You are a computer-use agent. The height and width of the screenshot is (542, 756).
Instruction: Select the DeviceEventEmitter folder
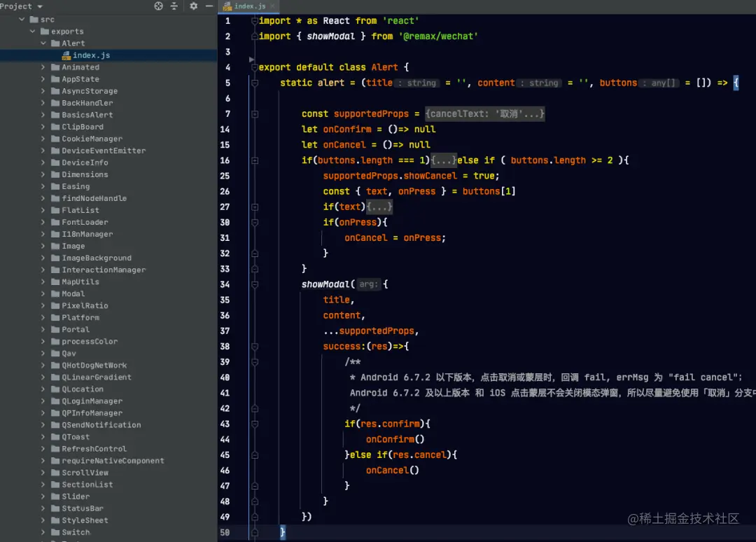pyautogui.click(x=103, y=151)
